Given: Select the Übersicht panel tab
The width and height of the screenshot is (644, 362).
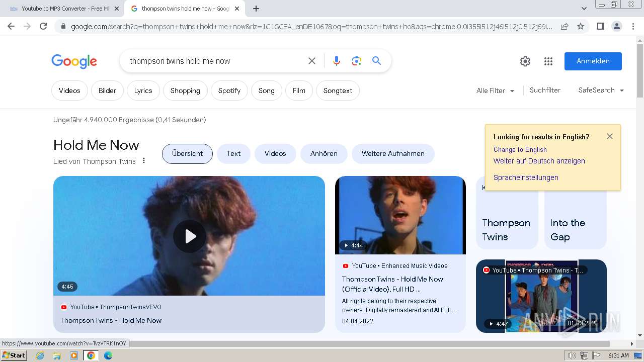Looking at the screenshot, I should point(187,153).
